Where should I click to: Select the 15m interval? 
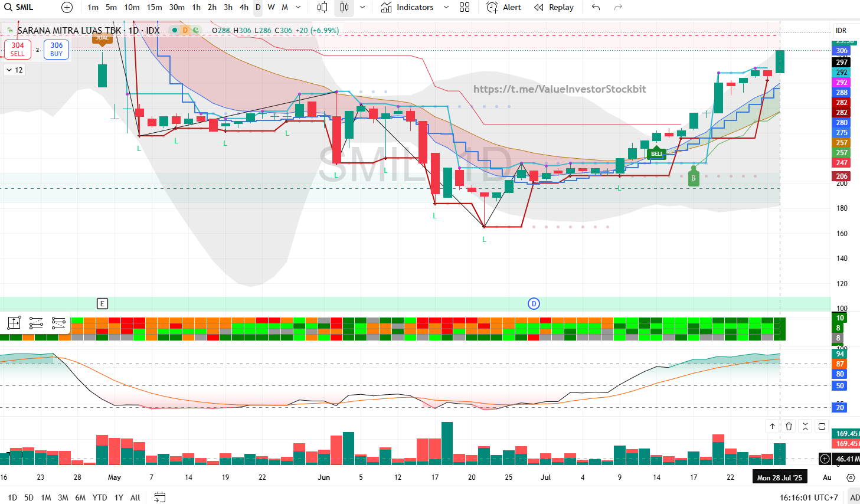point(155,7)
